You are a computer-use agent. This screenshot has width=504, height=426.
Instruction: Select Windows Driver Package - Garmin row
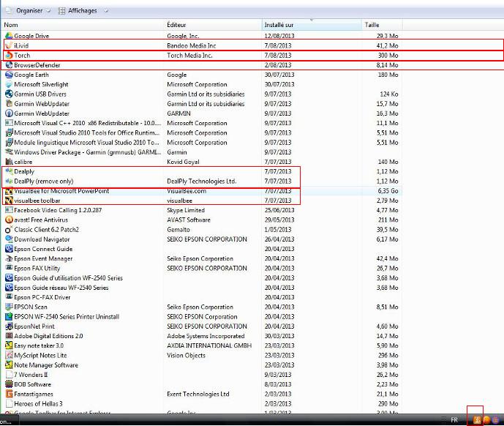[202, 152]
